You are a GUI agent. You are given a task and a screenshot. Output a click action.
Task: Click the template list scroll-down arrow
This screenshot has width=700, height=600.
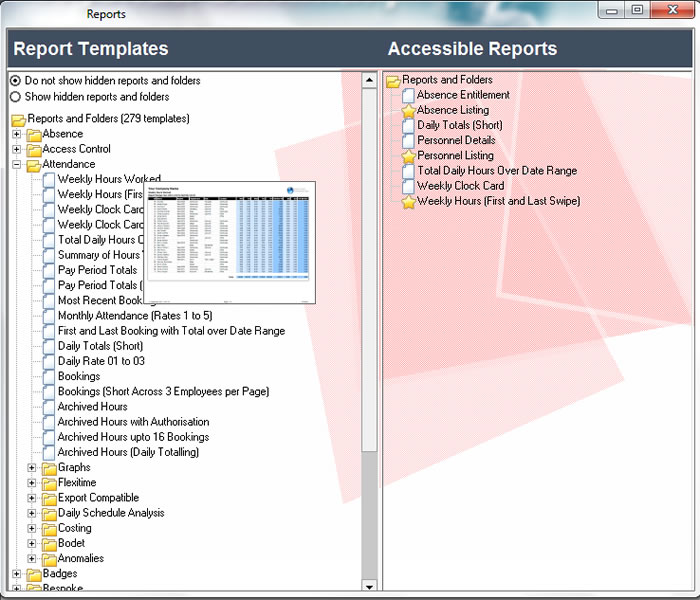tap(368, 585)
